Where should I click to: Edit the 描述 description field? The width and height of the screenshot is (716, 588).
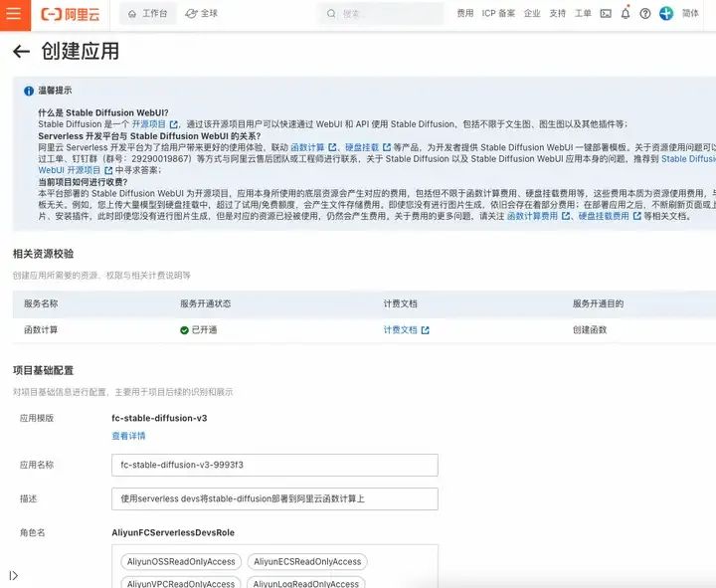[x=274, y=498]
